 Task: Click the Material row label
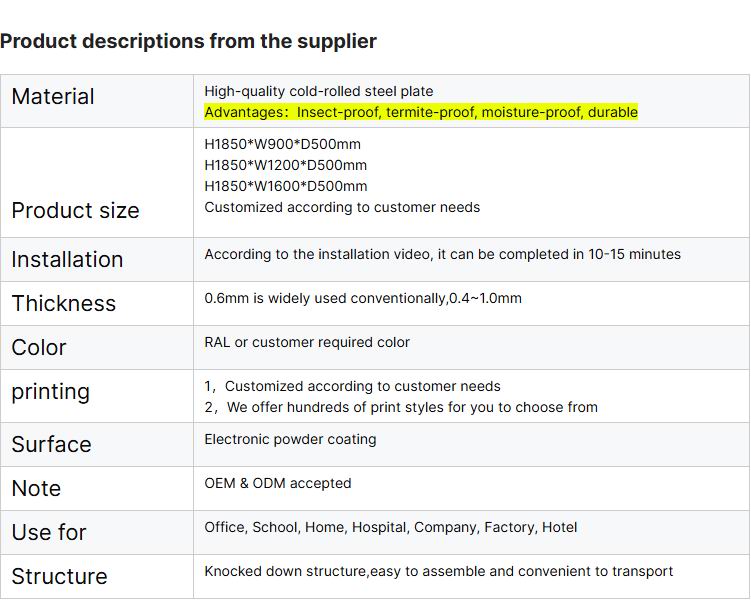pos(53,97)
